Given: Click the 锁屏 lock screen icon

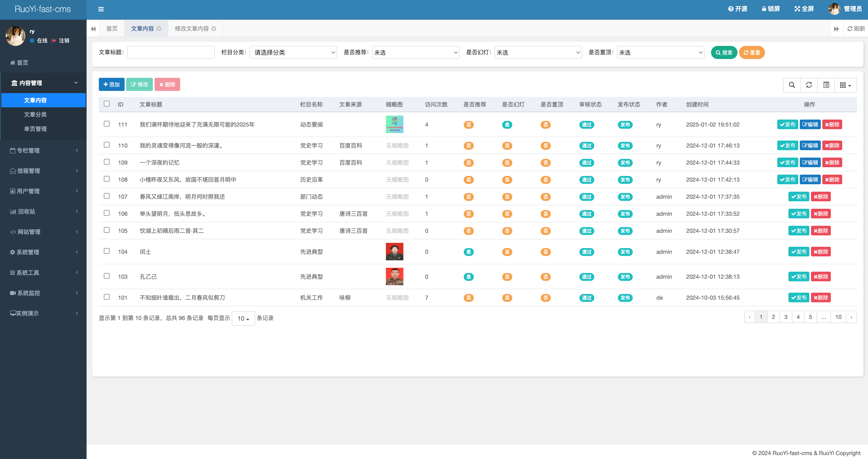Looking at the screenshot, I should (764, 9).
